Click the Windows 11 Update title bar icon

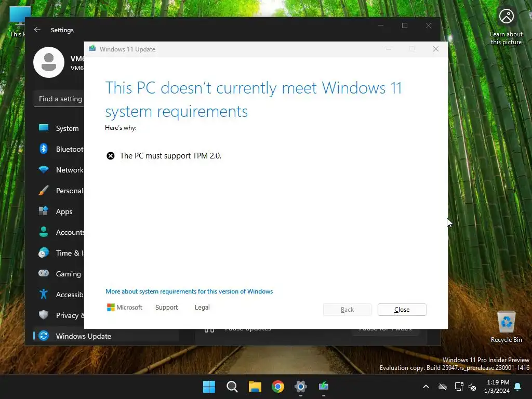(92, 48)
